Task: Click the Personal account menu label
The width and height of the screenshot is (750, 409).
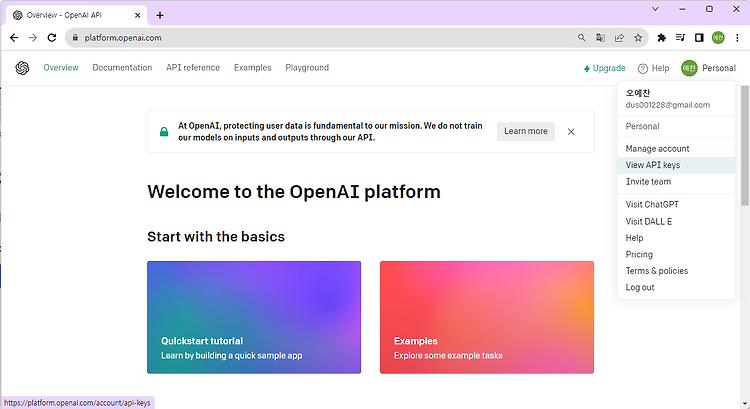Action: click(719, 68)
